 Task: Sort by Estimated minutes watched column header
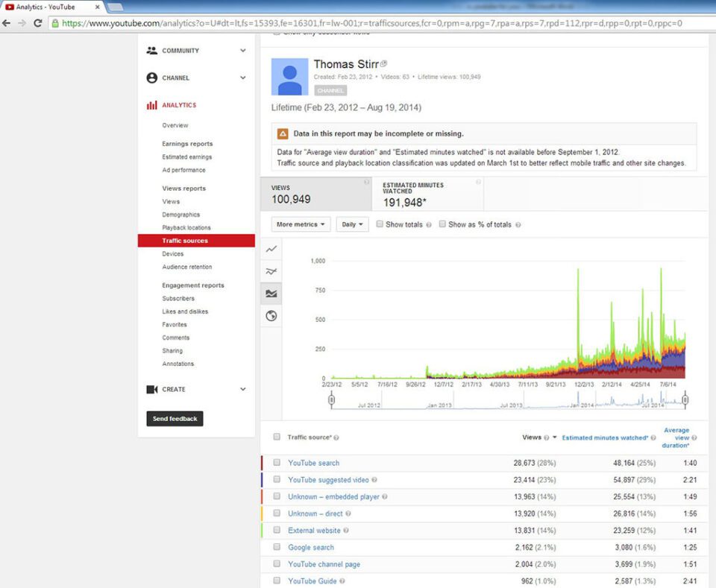[x=605, y=438]
